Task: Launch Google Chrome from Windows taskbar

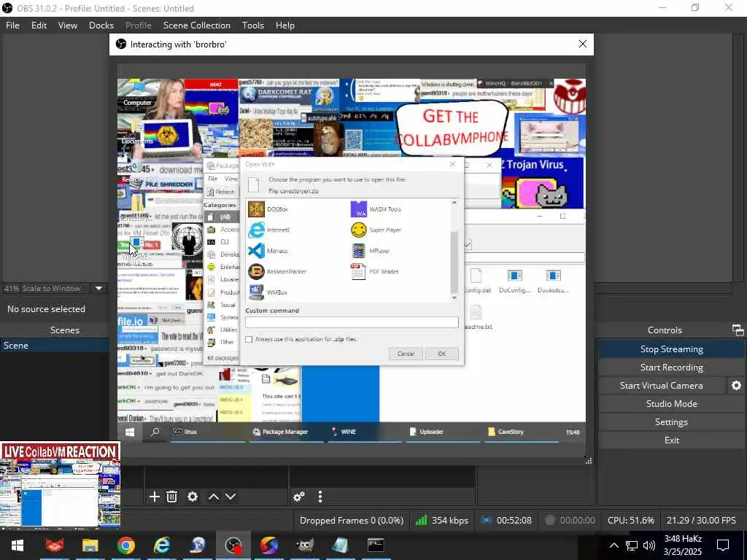Action: click(125, 545)
